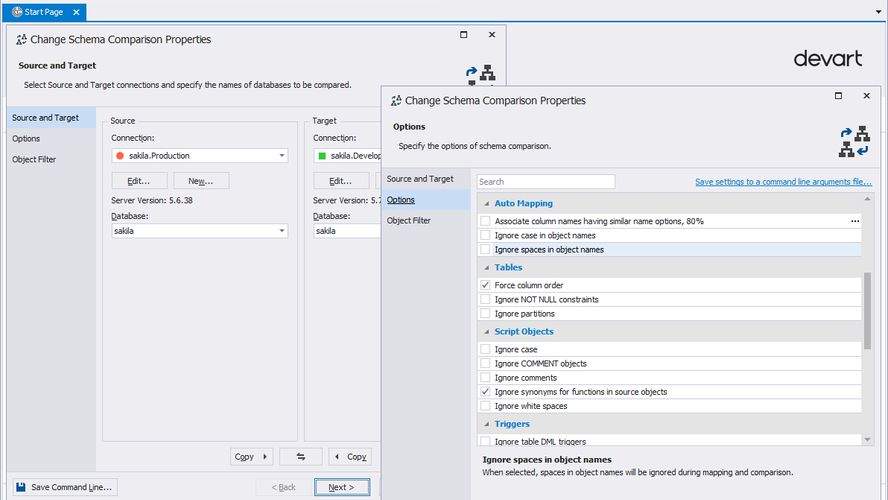The image size is (888, 500).
Task: Click the Start Page tab icon
Action: pos(17,11)
